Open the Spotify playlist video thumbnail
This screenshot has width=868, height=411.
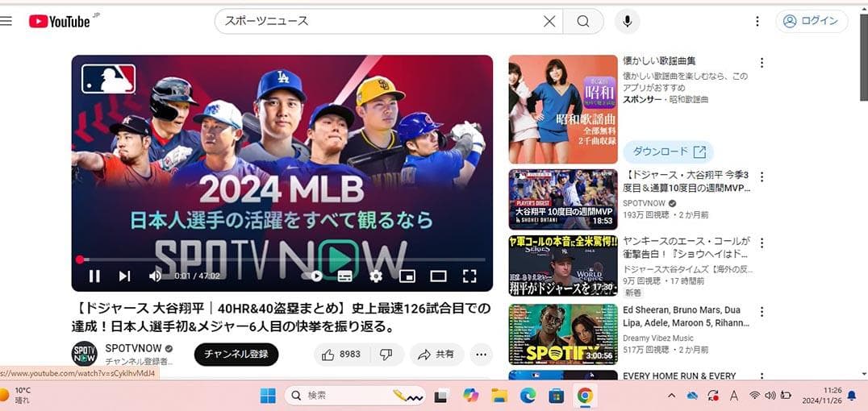click(563, 334)
